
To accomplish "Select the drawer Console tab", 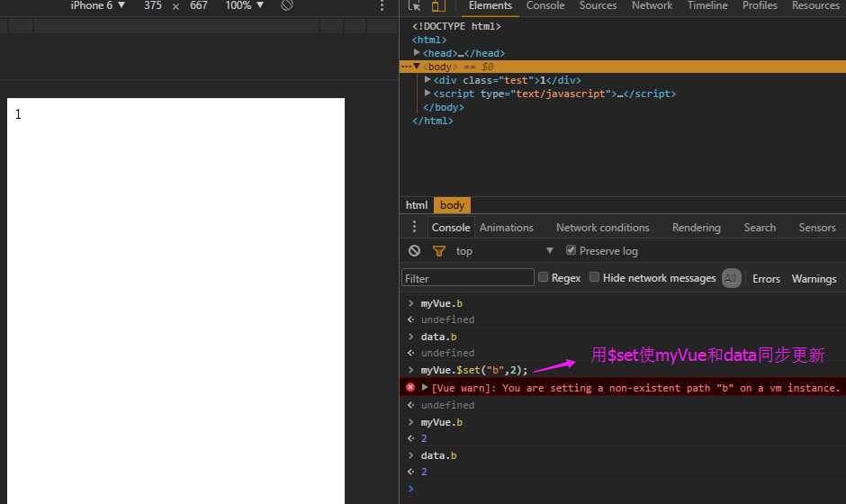I will coord(451,228).
